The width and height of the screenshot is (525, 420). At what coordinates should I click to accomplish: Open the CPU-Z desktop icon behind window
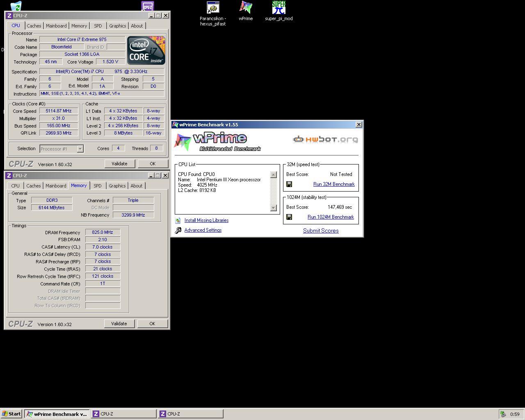147,6
